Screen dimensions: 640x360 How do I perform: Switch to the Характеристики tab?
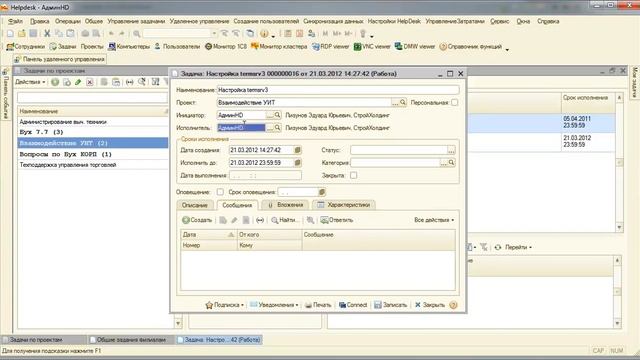[x=344, y=205]
